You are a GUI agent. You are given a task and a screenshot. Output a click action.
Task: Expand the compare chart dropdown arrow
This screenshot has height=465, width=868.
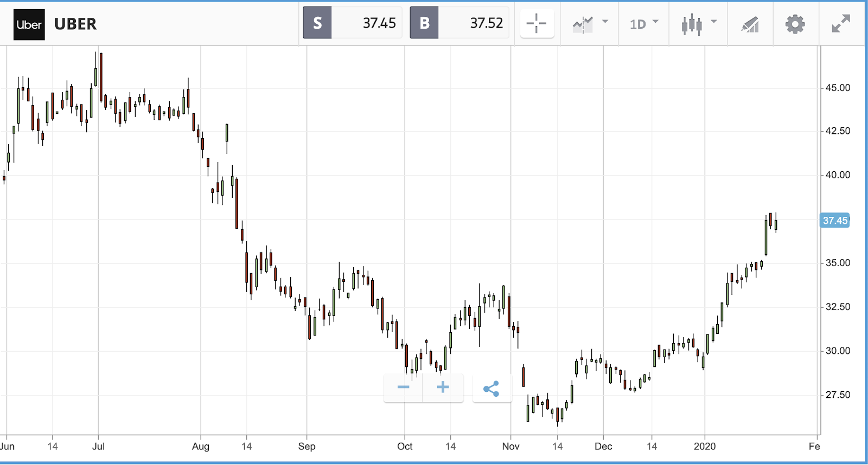pos(605,22)
